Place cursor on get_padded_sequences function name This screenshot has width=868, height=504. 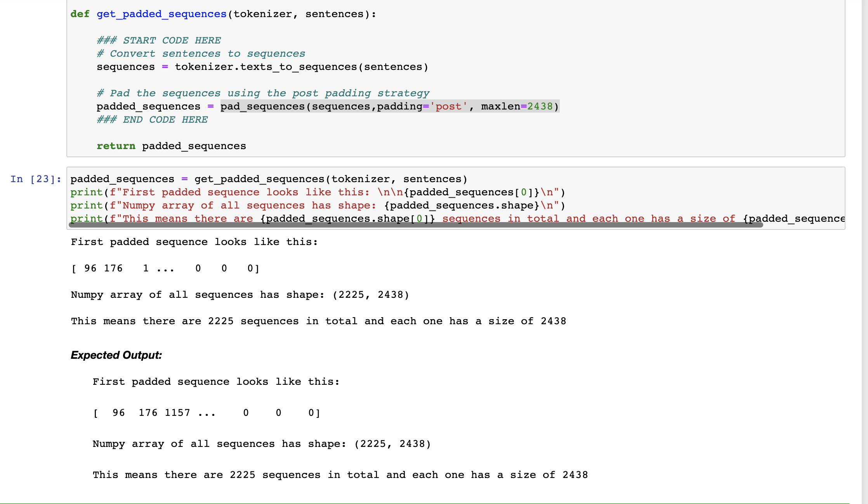[161, 14]
